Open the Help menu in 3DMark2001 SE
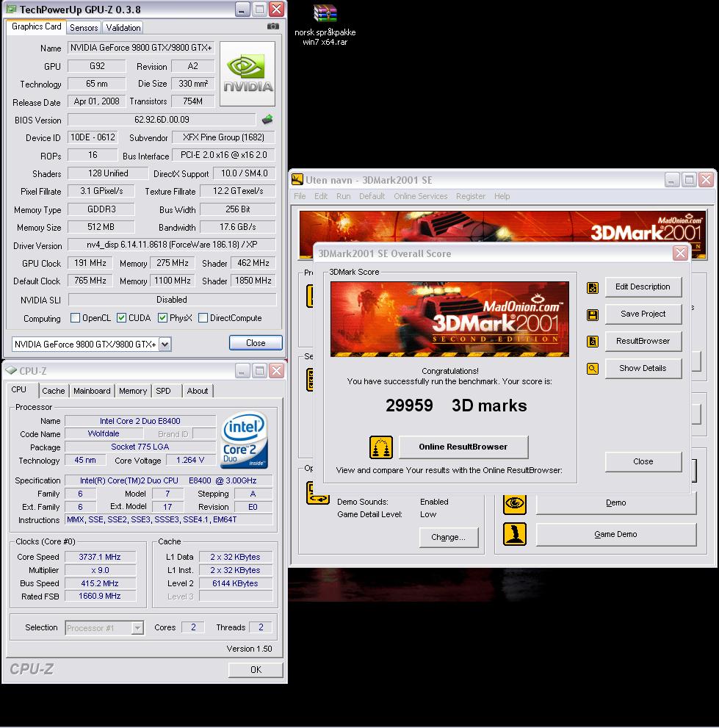The width and height of the screenshot is (719, 728). 502,196
